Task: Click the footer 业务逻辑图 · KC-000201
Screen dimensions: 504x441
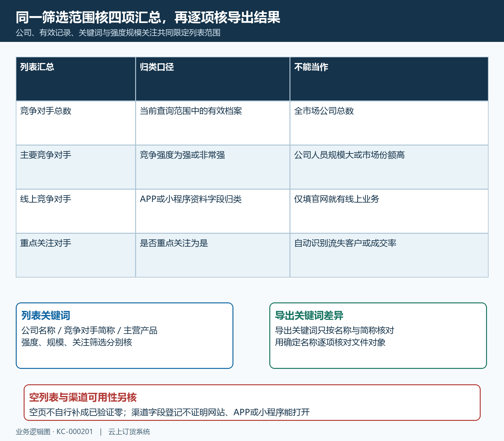Action: (54, 432)
